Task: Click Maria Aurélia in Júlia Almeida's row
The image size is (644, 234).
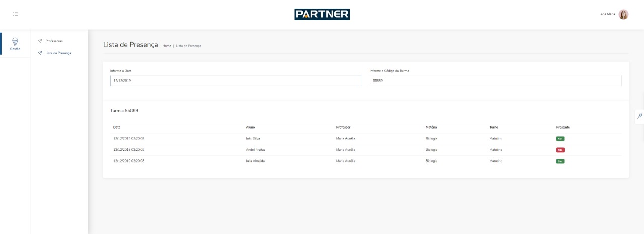Action: [346, 161]
